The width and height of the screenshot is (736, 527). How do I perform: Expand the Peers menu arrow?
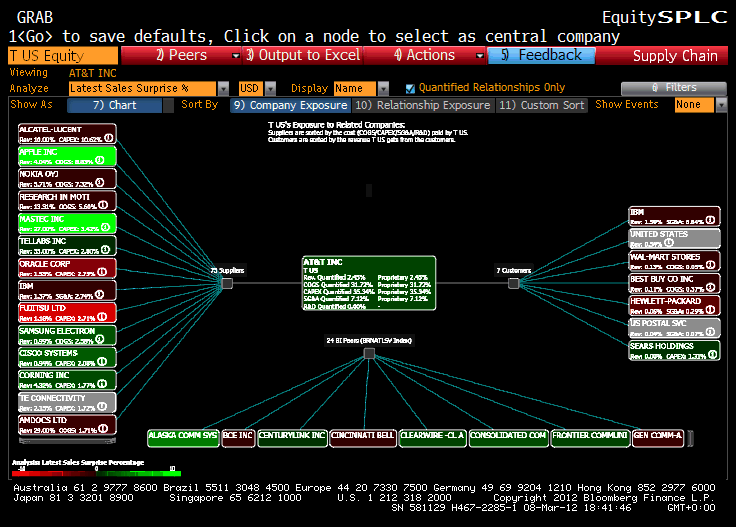point(236,56)
